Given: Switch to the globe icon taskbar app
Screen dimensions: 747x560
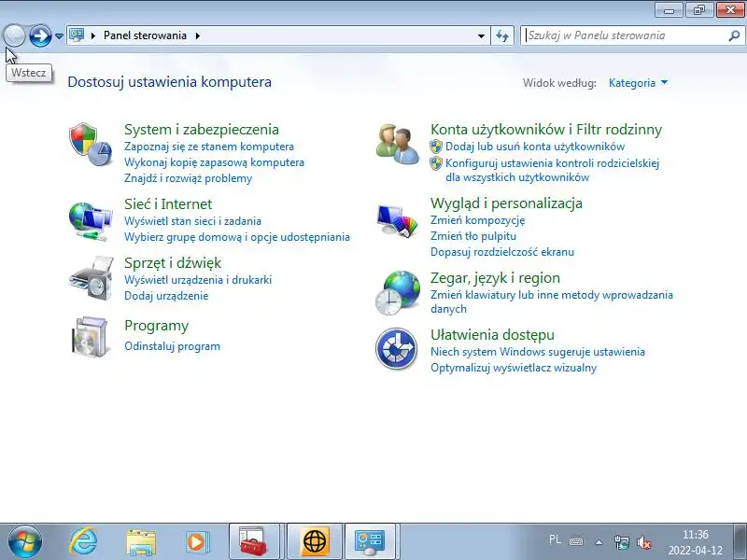Looking at the screenshot, I should (315, 541).
